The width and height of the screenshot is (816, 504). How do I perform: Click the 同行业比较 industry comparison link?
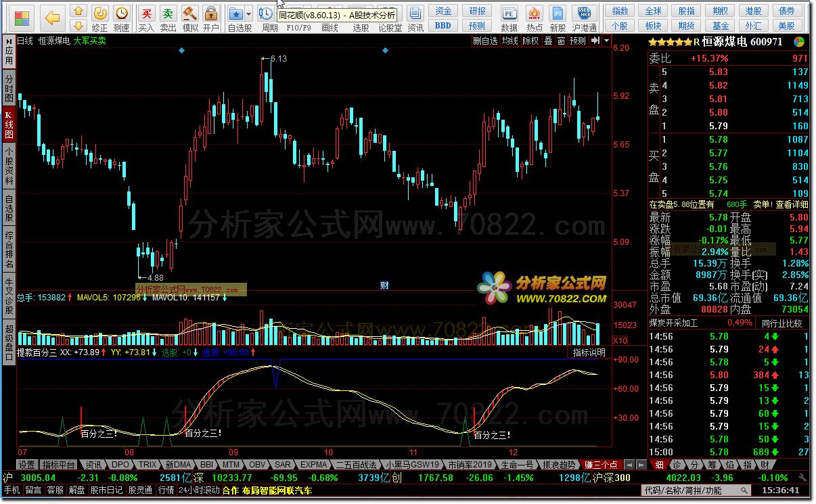coord(781,323)
